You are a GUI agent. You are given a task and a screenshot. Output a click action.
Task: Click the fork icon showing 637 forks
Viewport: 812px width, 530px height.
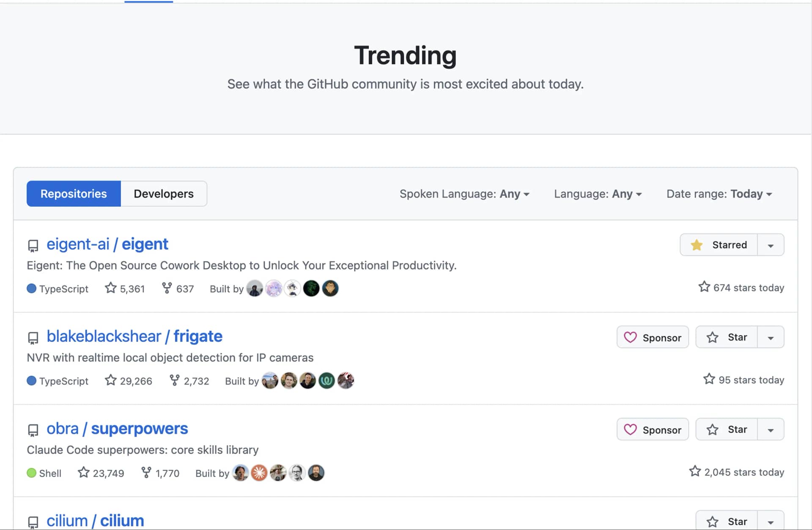(x=166, y=288)
